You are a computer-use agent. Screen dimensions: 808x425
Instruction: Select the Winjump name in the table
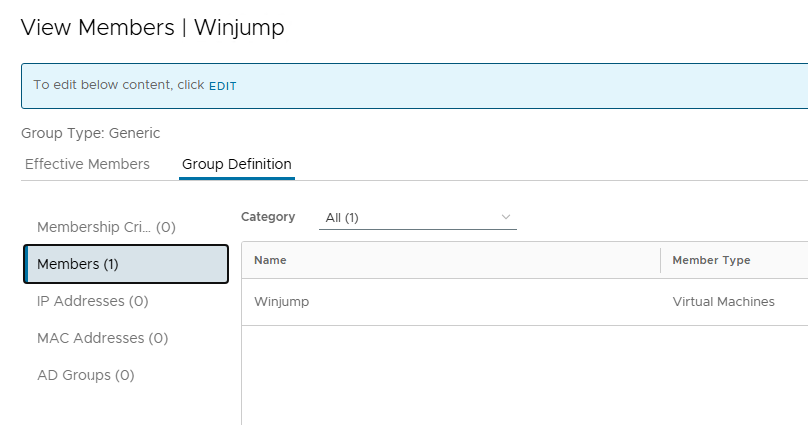281,302
